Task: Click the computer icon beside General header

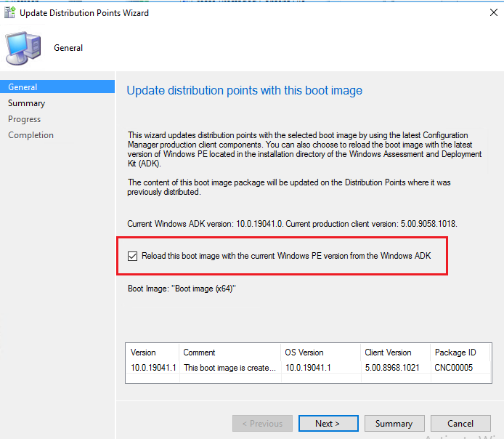Action: pyautogui.click(x=23, y=49)
